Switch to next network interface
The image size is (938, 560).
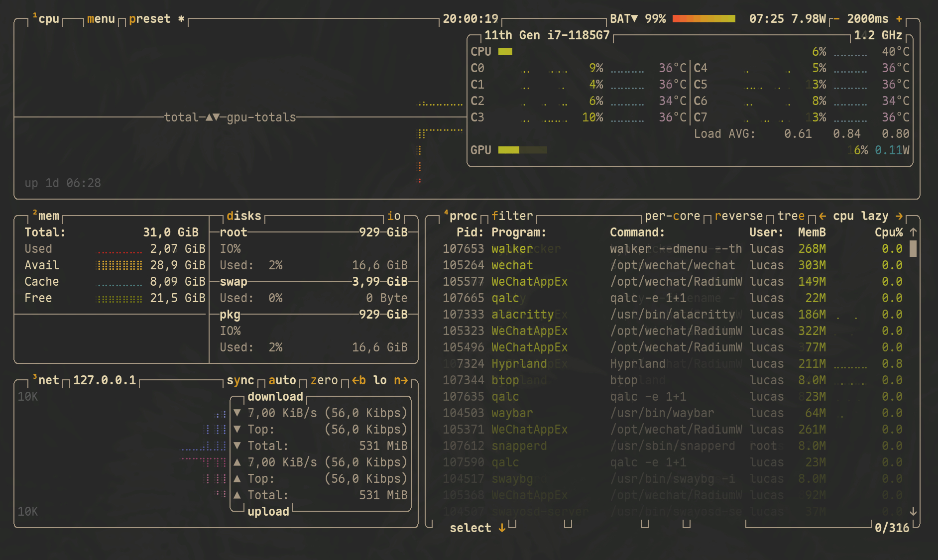pos(401,380)
